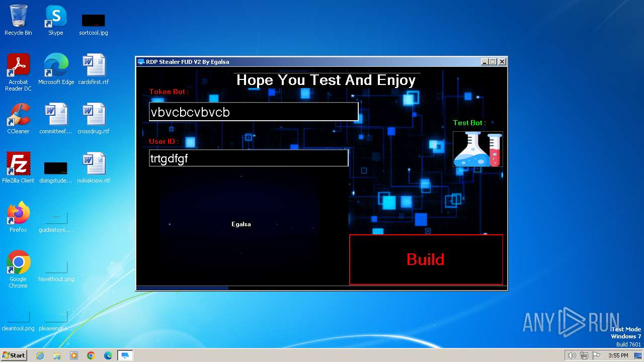This screenshot has height=362, width=644.
Task: Select the cleantool.png desktop file
Action: click(18, 320)
